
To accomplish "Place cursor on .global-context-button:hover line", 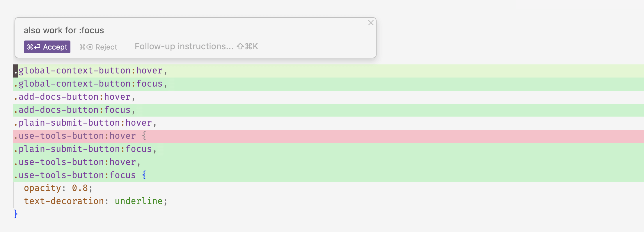I will [x=90, y=71].
